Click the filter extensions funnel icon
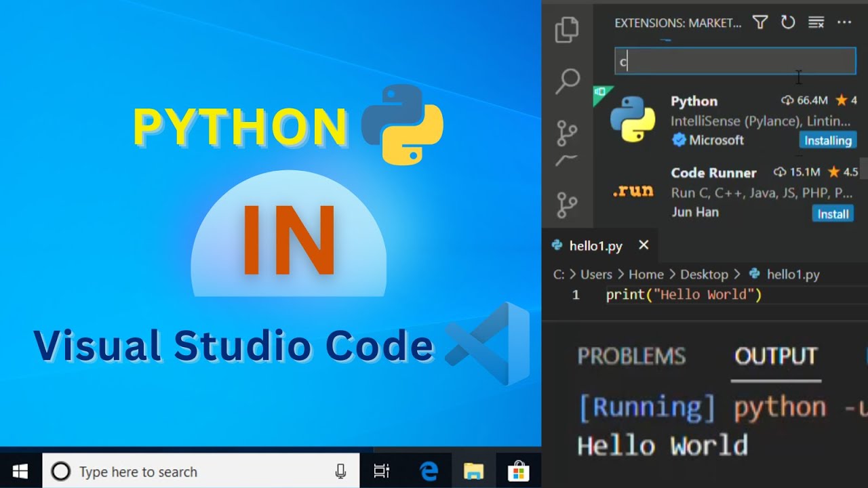Image resolution: width=868 pixels, height=488 pixels. pyautogui.click(x=760, y=23)
